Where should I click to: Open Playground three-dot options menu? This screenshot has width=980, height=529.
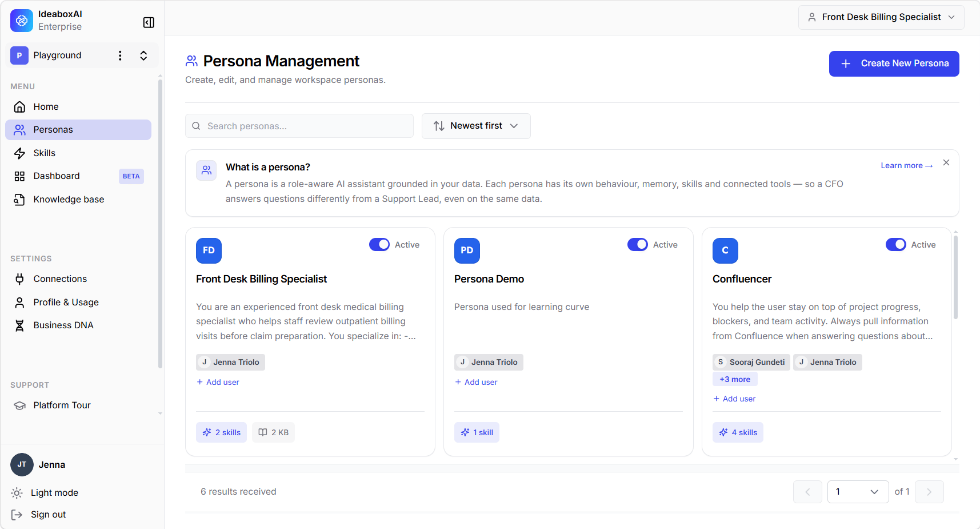coord(120,55)
